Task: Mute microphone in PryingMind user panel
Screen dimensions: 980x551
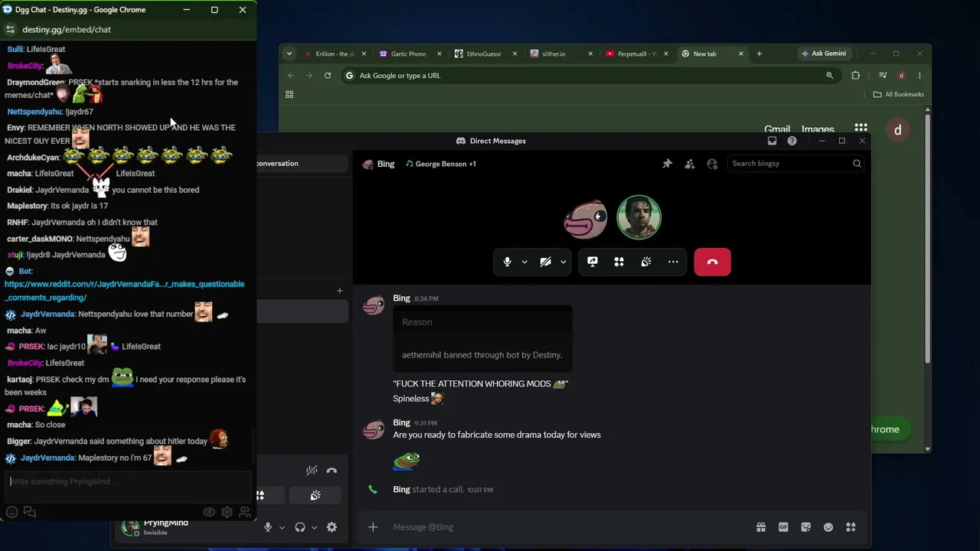Action: pos(267,527)
